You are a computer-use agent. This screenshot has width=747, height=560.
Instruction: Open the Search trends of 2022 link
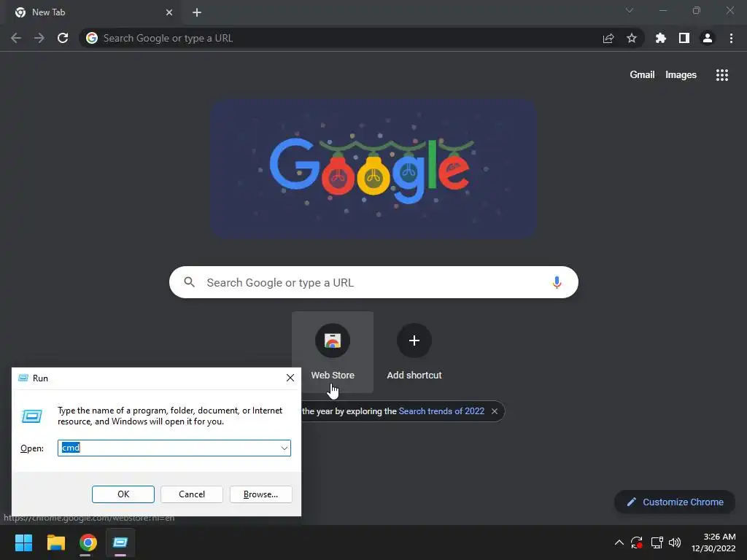[441, 411]
